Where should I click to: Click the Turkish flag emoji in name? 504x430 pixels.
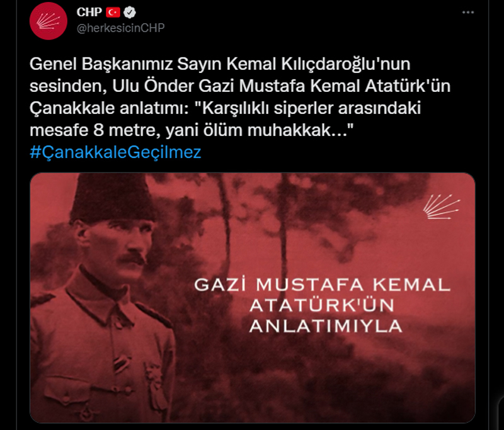click(113, 13)
